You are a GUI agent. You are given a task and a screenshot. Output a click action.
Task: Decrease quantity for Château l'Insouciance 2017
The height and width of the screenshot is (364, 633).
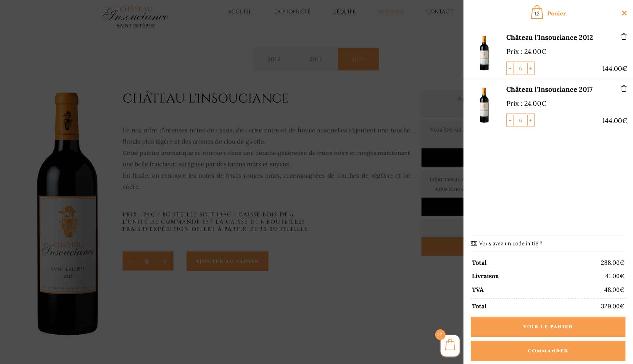click(510, 120)
